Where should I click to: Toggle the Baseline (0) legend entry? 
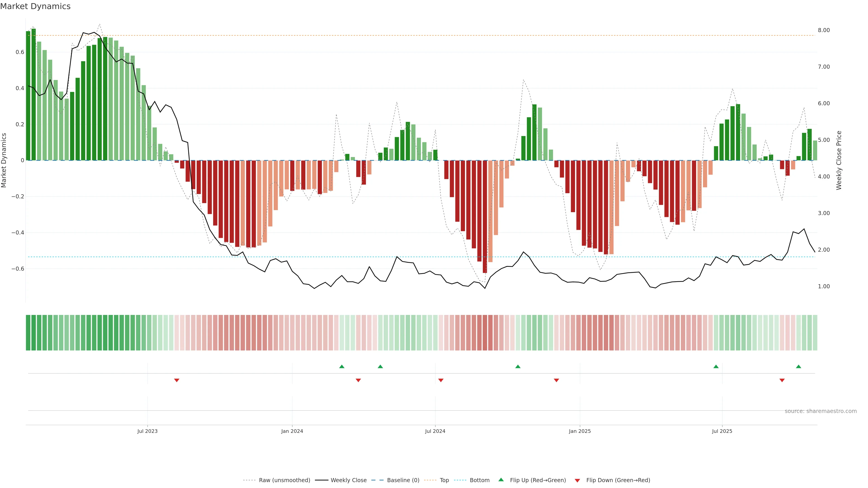click(x=403, y=480)
